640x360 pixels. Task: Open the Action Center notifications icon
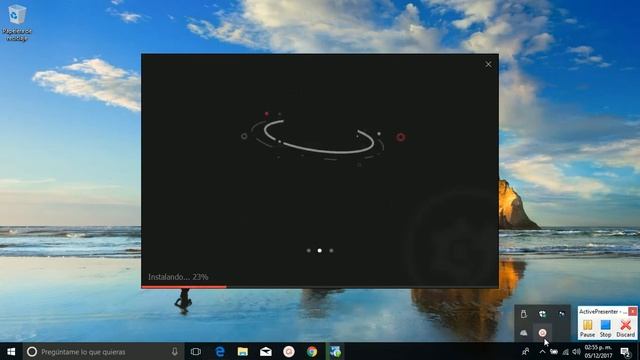(x=625, y=351)
